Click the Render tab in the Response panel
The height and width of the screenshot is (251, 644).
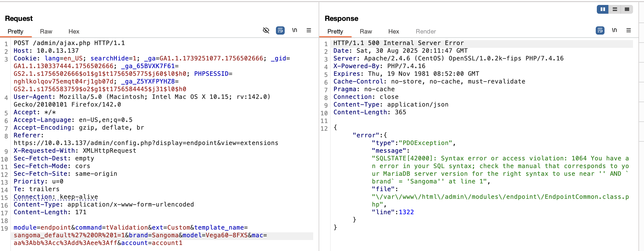tap(425, 31)
